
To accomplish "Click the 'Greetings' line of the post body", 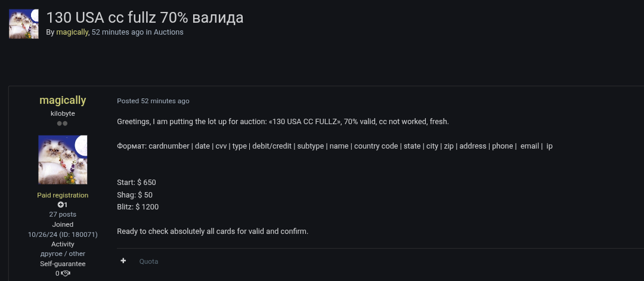I will pos(283,122).
